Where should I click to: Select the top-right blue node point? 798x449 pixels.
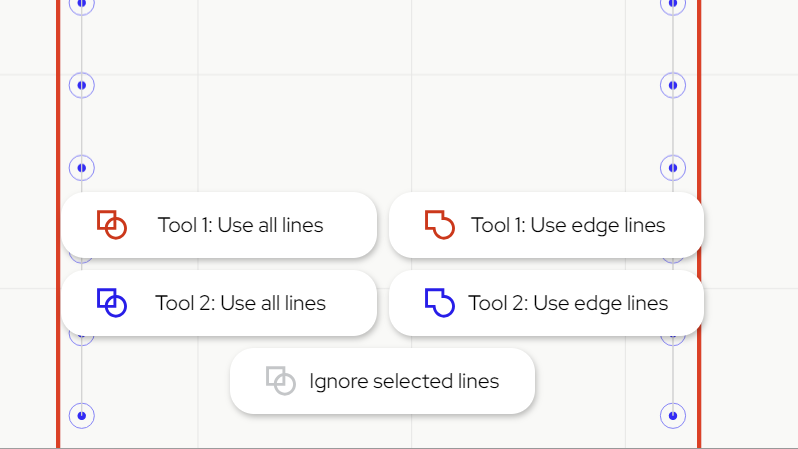pyautogui.click(x=673, y=5)
